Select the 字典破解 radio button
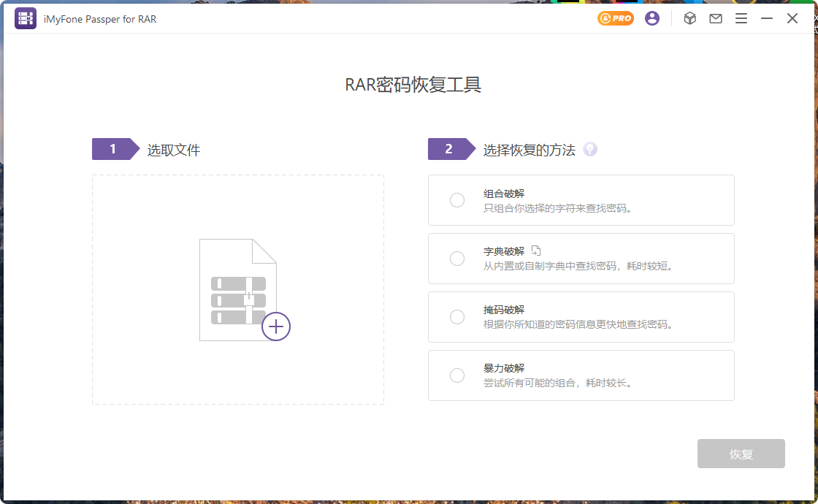This screenshot has width=818, height=504. pos(457,259)
